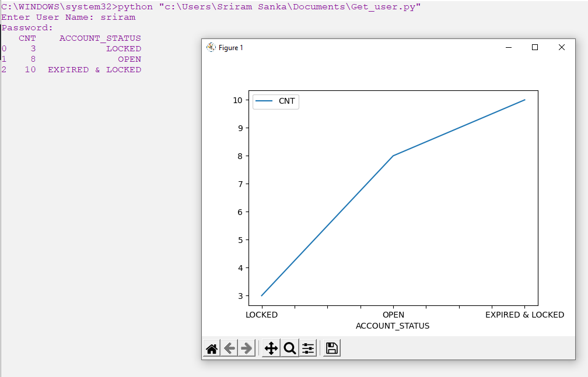Maximize the Figure 1 window
Viewport: 588px width, 377px height.
coord(535,47)
